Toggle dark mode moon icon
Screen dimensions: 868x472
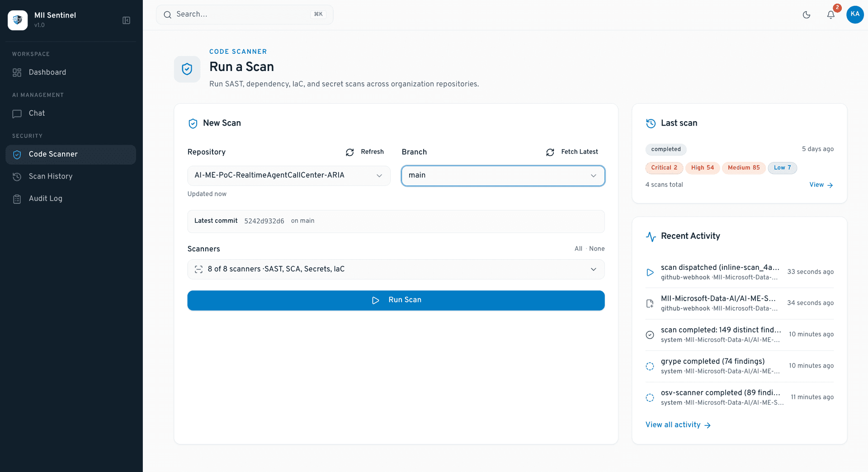(x=807, y=15)
